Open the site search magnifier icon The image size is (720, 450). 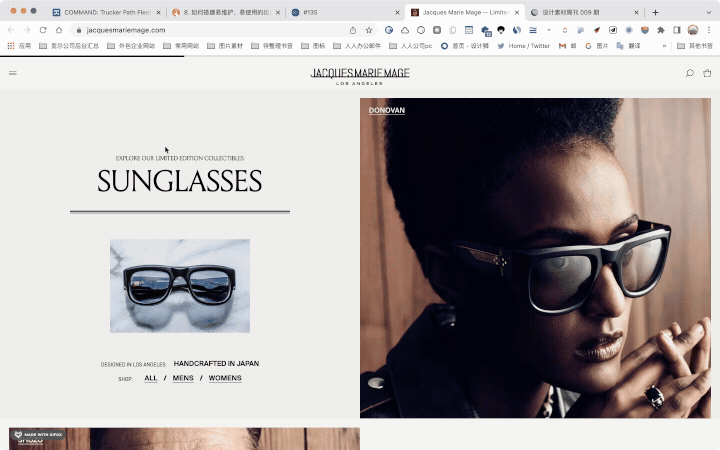tap(690, 73)
